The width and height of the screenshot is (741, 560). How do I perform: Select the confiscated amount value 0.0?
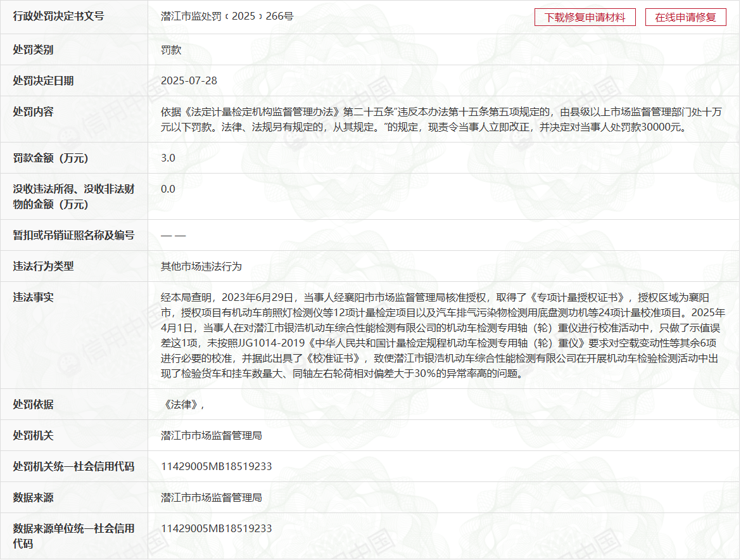click(x=168, y=189)
